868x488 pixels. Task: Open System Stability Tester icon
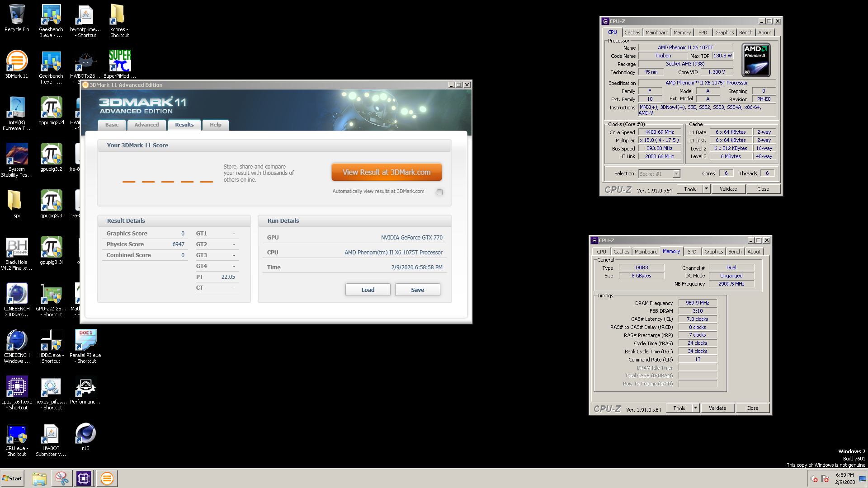[17, 160]
